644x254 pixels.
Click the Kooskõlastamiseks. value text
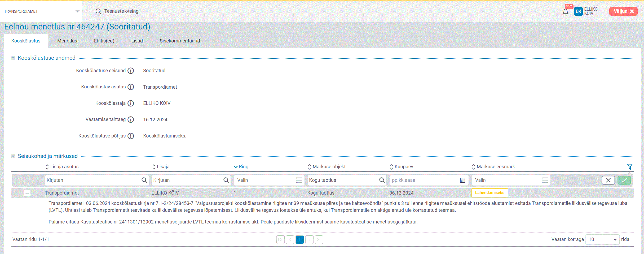pos(165,136)
